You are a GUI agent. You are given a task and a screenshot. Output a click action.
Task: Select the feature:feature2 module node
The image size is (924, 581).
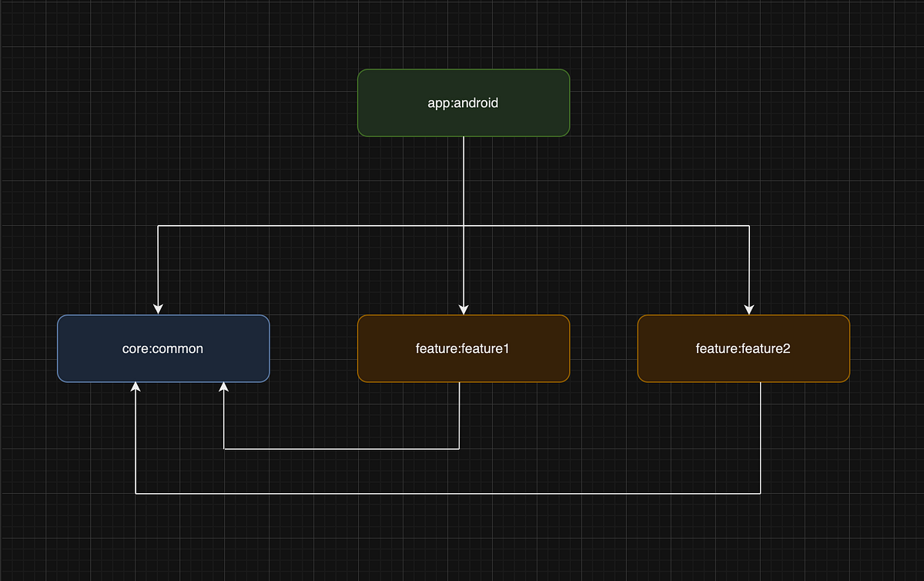(743, 348)
